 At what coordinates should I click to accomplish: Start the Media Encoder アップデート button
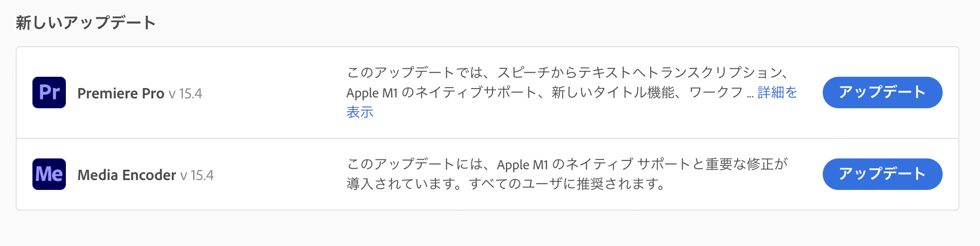(882, 174)
